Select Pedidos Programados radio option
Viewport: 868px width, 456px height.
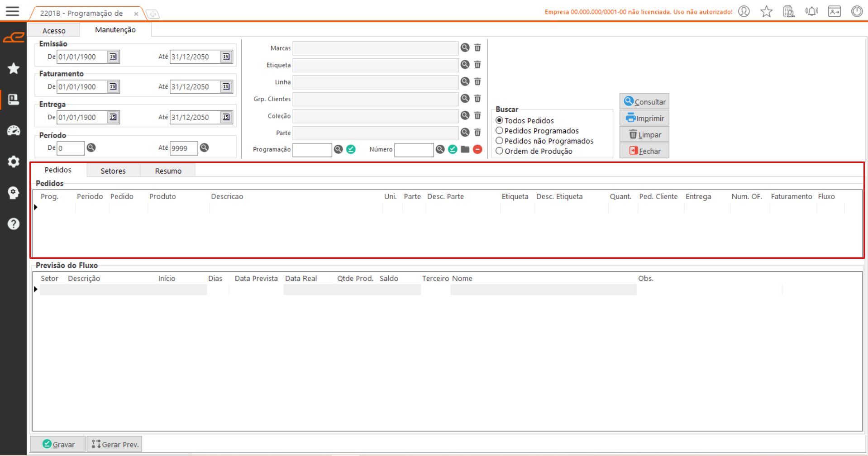[x=500, y=131]
